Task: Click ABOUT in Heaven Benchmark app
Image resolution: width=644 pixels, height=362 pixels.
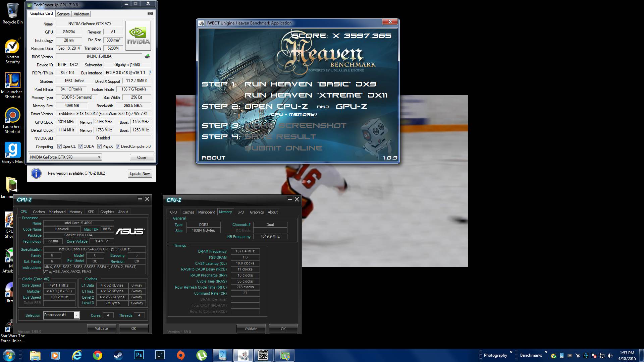Action: point(213,158)
